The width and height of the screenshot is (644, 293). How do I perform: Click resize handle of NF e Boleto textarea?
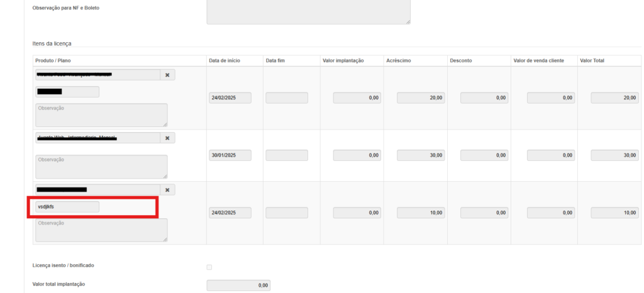tap(408, 22)
